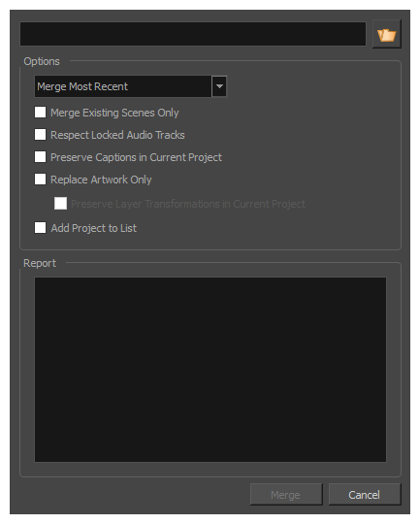Click the Report group heading

point(40,263)
